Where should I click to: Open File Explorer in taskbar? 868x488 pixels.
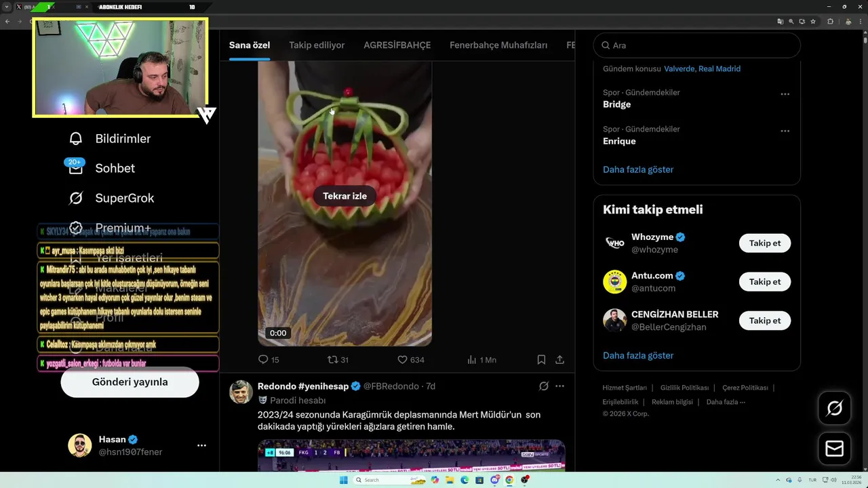(450, 480)
